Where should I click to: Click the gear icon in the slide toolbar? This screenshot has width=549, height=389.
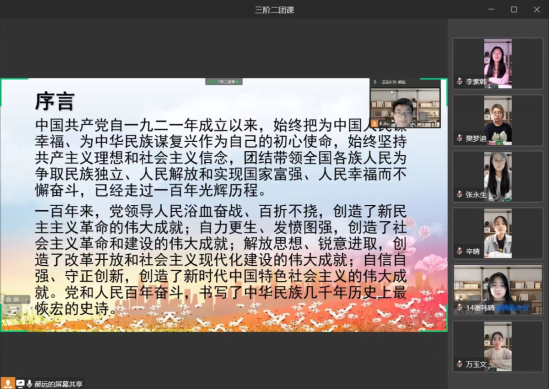click(9, 300)
